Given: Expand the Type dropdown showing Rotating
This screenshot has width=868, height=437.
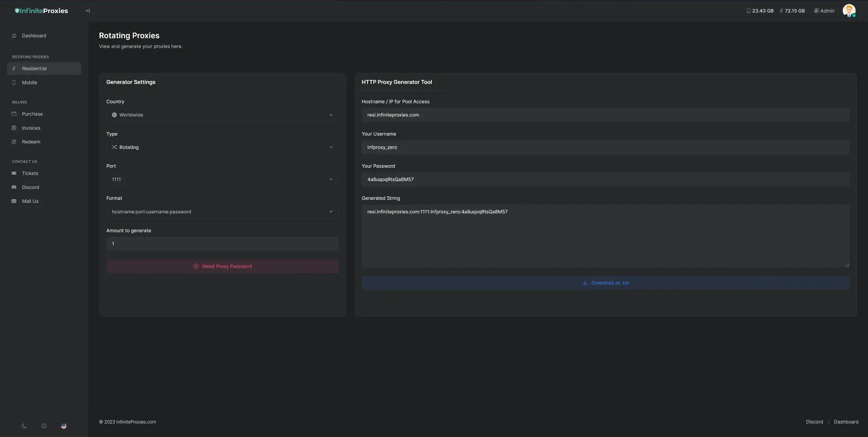Looking at the screenshot, I should [222, 147].
